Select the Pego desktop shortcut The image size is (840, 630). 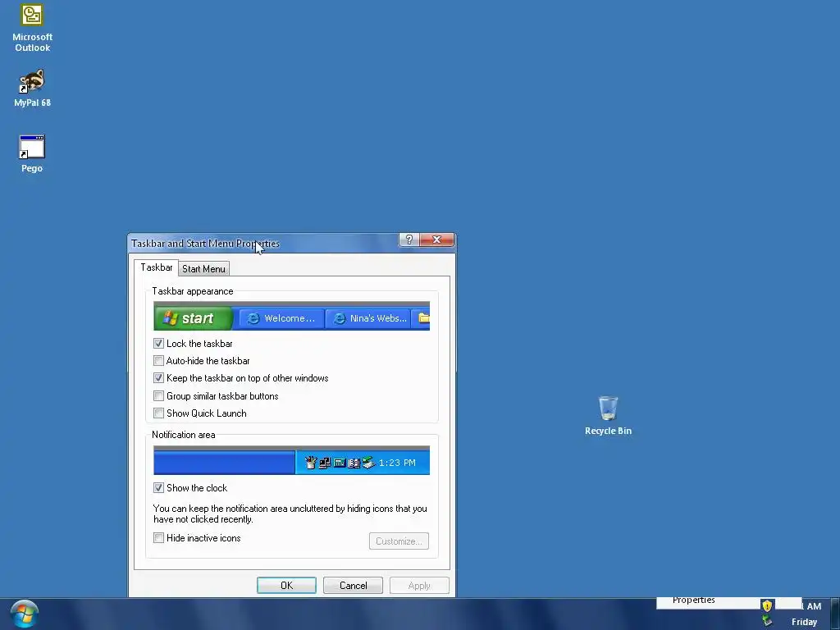point(32,153)
